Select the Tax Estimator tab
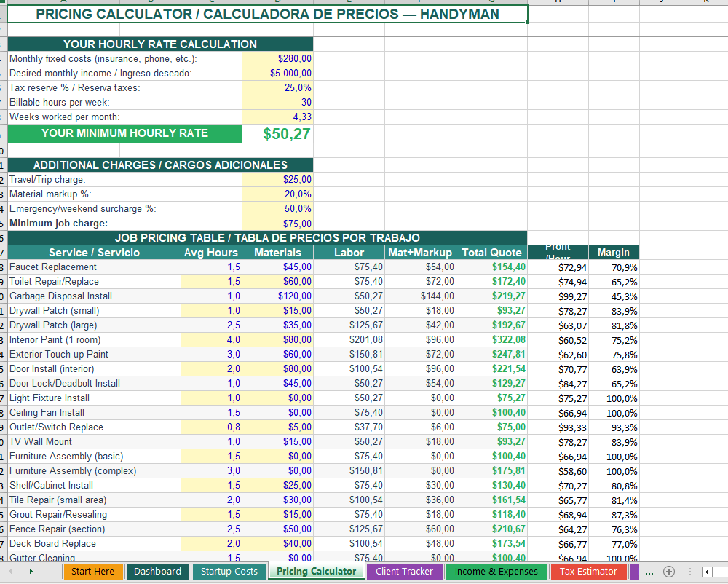Image resolution: width=728 pixels, height=584 pixels. point(588,572)
